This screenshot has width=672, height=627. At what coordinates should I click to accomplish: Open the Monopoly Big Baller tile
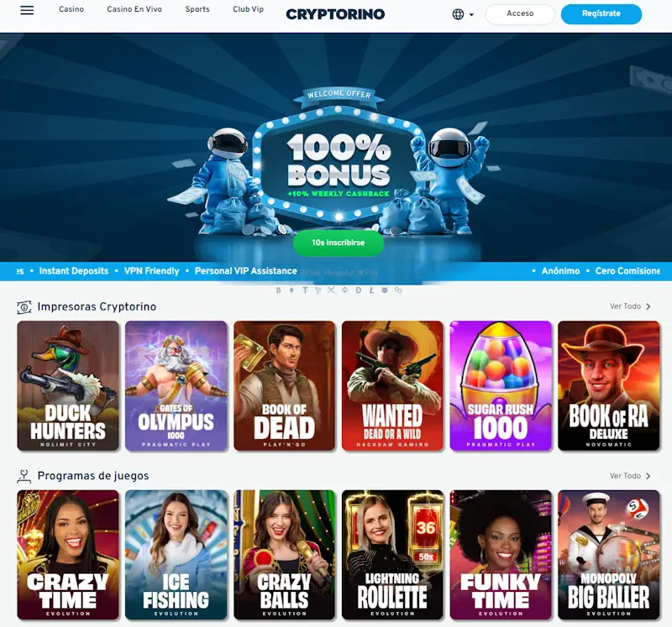click(608, 555)
